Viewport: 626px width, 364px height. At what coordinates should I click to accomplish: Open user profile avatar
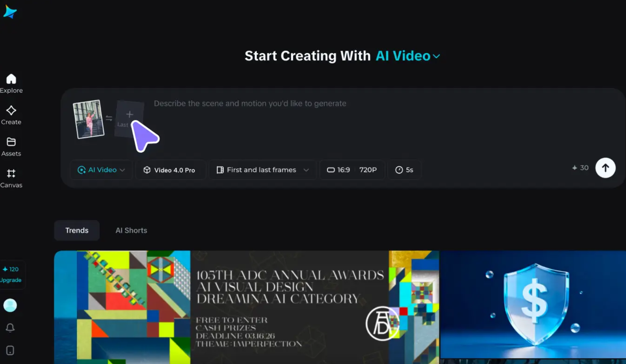pos(10,305)
